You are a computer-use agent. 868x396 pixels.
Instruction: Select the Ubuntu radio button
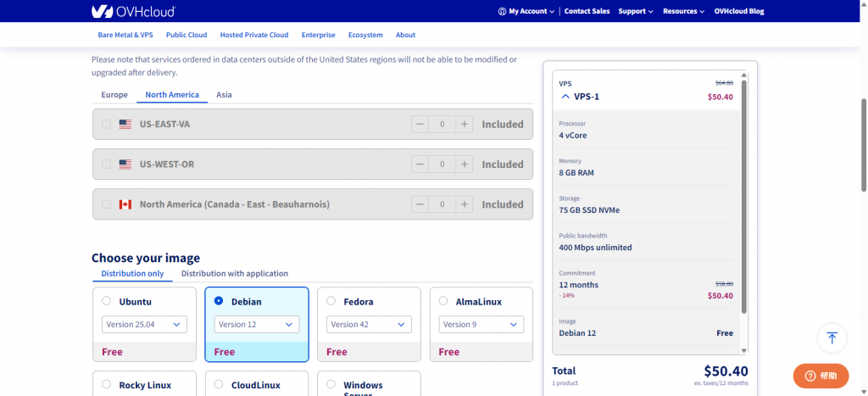point(106,301)
